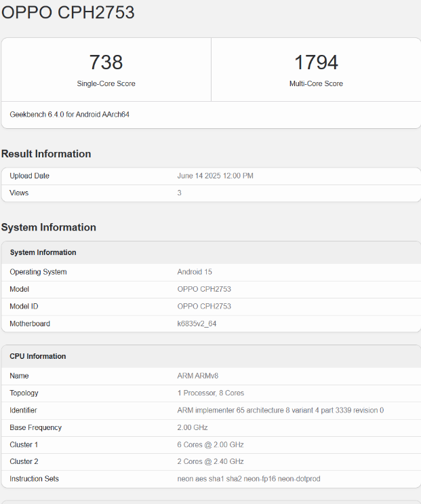Click the Model row label
The height and width of the screenshot is (504, 421).
[x=19, y=289]
